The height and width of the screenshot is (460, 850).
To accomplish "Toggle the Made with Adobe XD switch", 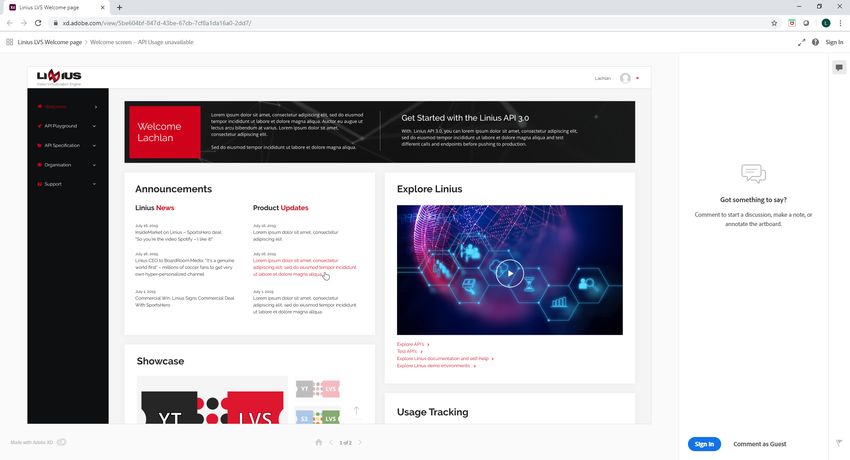I will coord(61,442).
